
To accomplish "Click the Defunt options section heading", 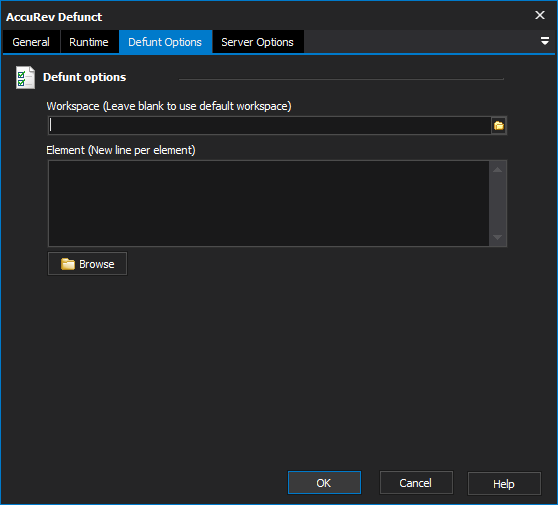I will click(84, 77).
